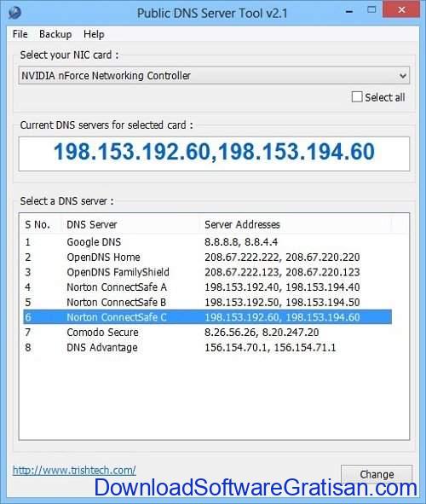
Task: Open the Help menu
Action: tap(94, 34)
